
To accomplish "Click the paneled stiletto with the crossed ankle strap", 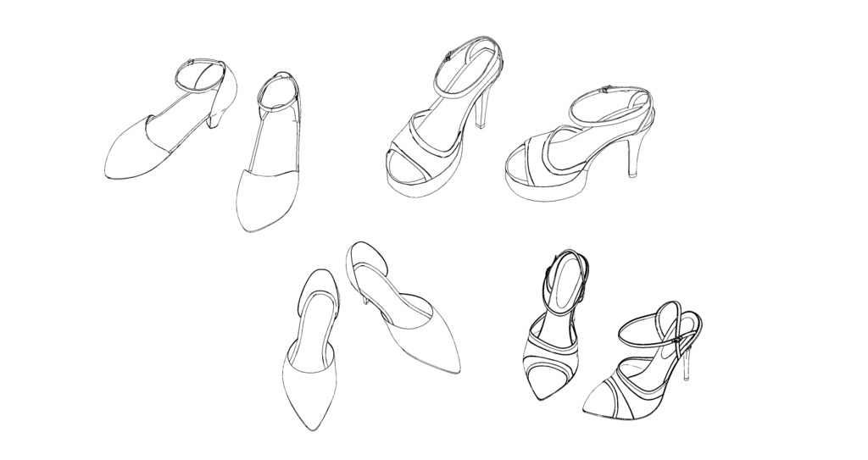I will point(643,360).
